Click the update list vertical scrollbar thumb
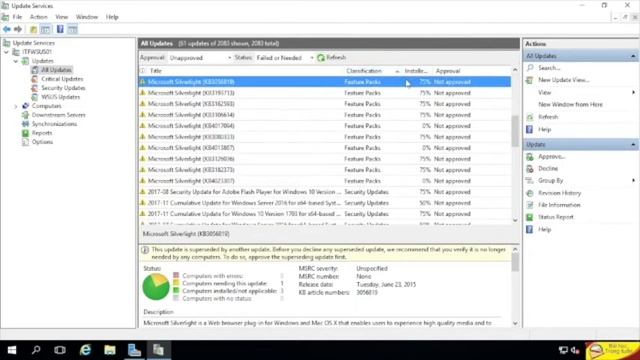The width and height of the screenshot is (640, 360). point(515,131)
